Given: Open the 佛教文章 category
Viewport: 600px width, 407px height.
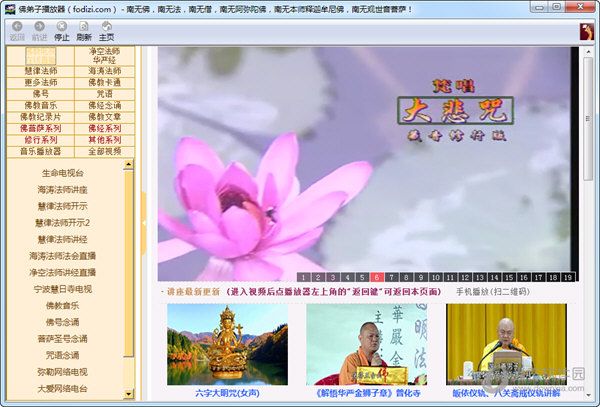Looking at the screenshot, I should click(104, 117).
